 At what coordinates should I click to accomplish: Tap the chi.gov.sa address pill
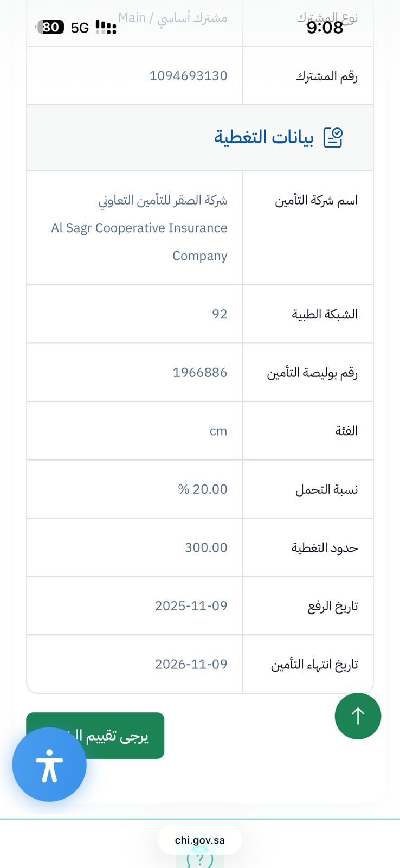(199, 840)
